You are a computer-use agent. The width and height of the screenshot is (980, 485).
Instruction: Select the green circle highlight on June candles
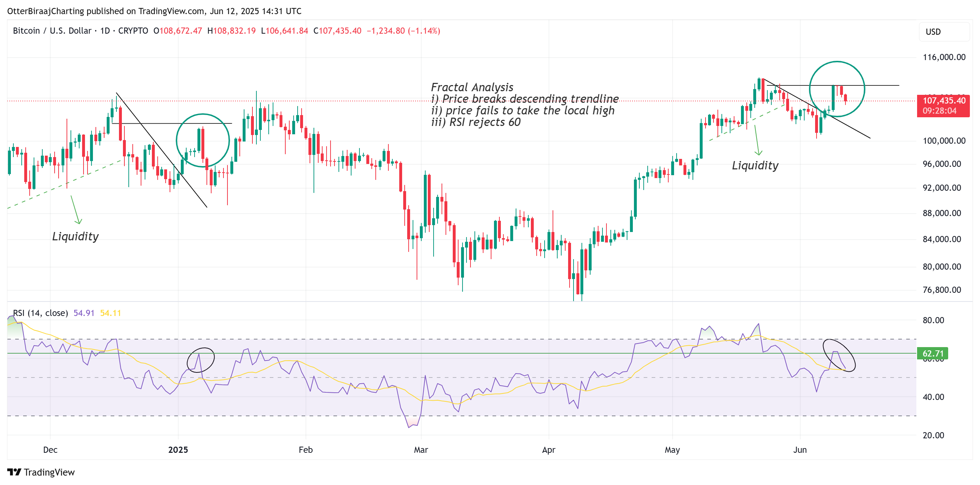[837, 88]
